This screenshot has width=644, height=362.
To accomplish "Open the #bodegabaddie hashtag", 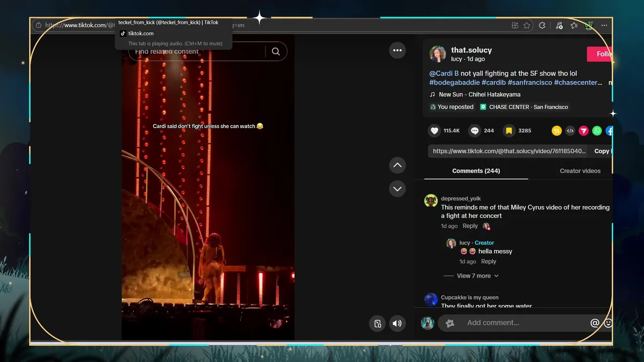I will (454, 82).
